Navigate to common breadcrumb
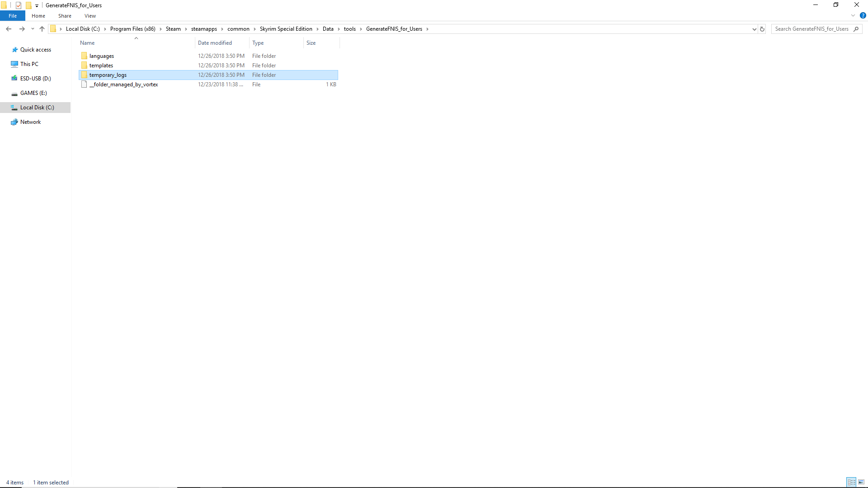This screenshot has height=488, width=868. tap(238, 29)
